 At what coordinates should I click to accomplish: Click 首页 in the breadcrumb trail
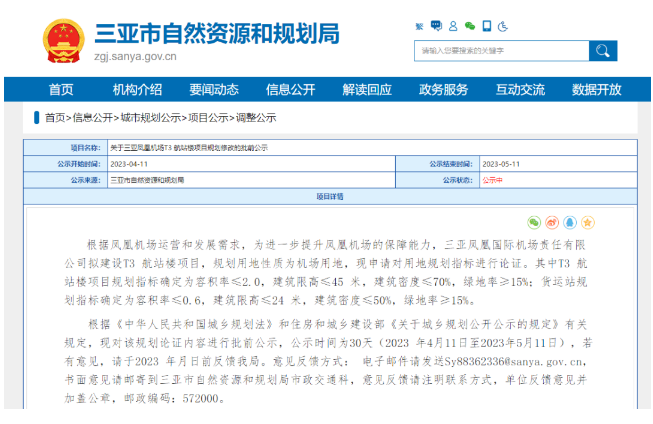55,117
